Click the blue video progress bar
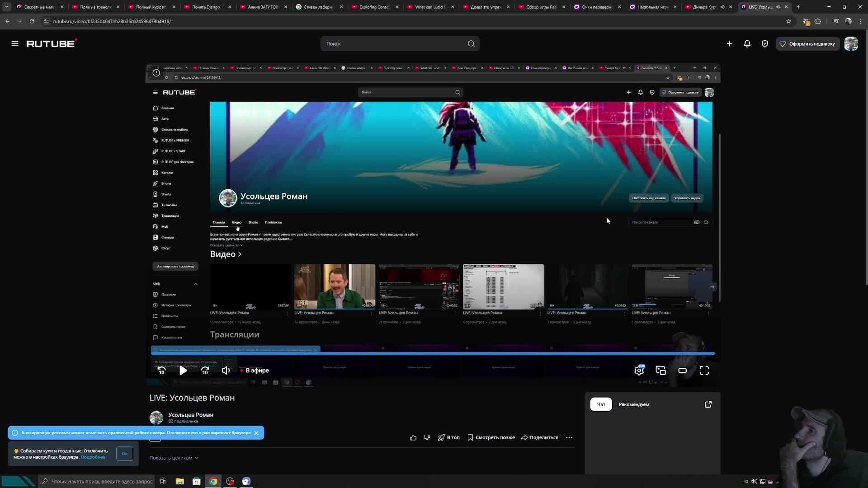 [433, 353]
